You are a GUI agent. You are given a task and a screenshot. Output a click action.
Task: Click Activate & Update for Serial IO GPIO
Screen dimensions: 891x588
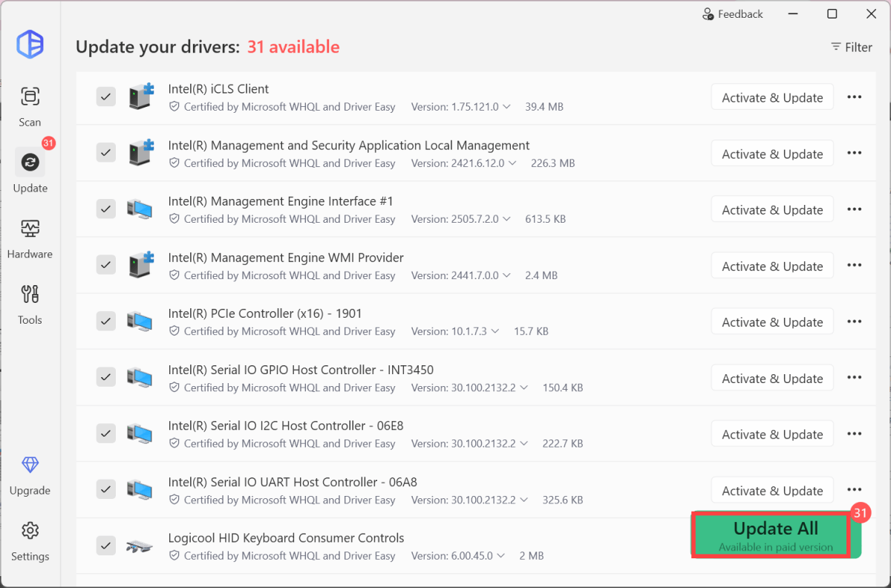point(772,379)
